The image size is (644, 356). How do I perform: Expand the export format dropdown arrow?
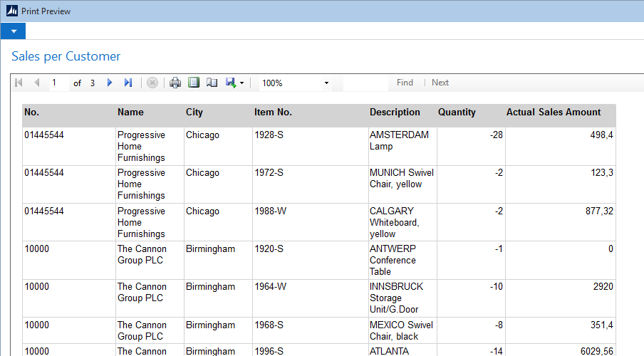[x=241, y=83]
